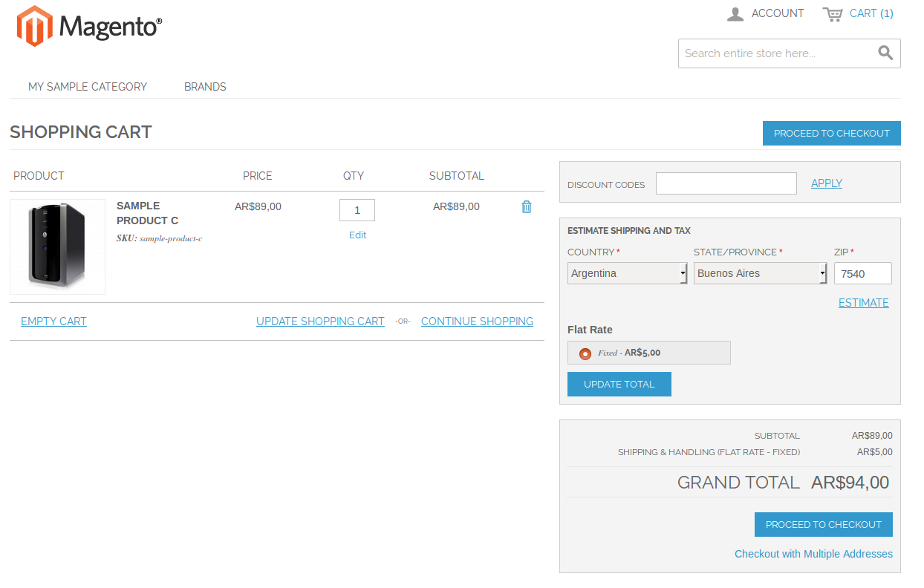This screenshot has height=588, width=924.
Task: Select the Fixed flat rate shipping option
Action: pyautogui.click(x=585, y=353)
